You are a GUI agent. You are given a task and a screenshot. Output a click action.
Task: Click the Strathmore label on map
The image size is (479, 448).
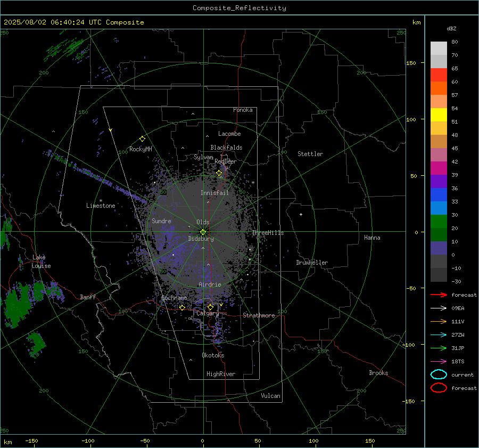pyautogui.click(x=259, y=315)
